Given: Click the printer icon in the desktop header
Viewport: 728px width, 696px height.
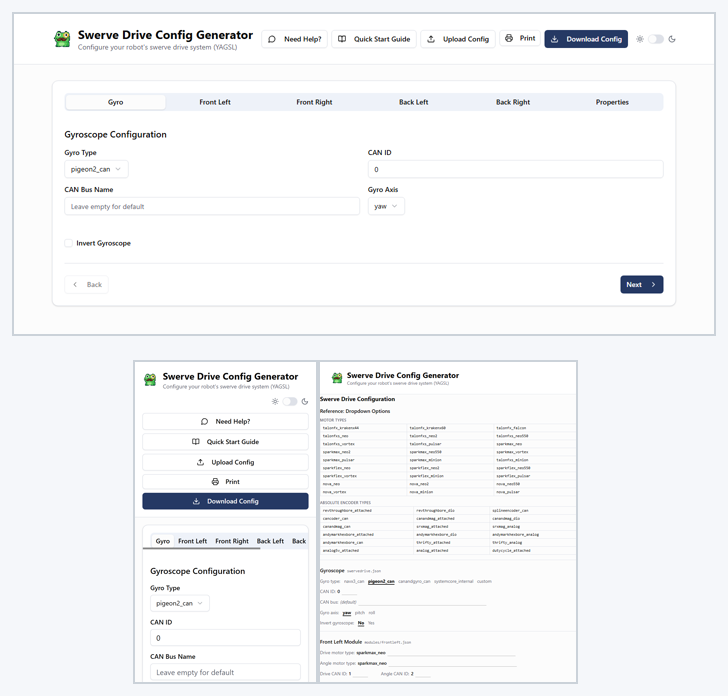Looking at the screenshot, I should 509,38.
